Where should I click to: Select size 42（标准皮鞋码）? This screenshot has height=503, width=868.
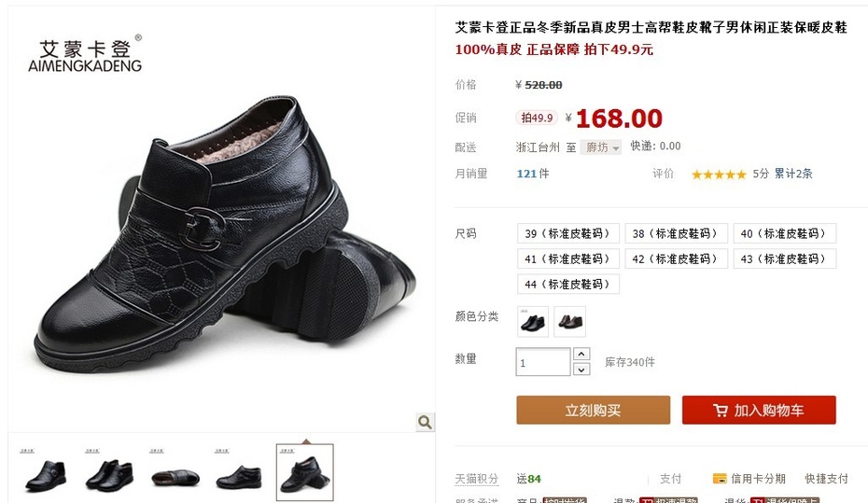676,259
